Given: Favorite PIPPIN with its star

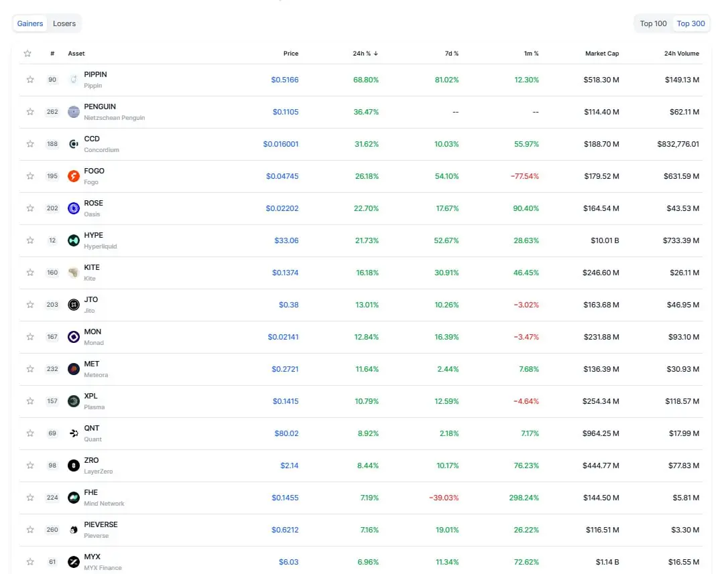Looking at the screenshot, I should tap(30, 80).
